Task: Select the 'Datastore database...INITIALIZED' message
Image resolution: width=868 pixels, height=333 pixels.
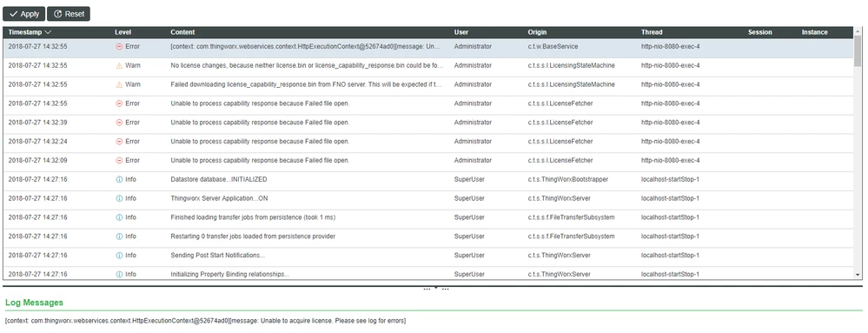Action: 219,179
